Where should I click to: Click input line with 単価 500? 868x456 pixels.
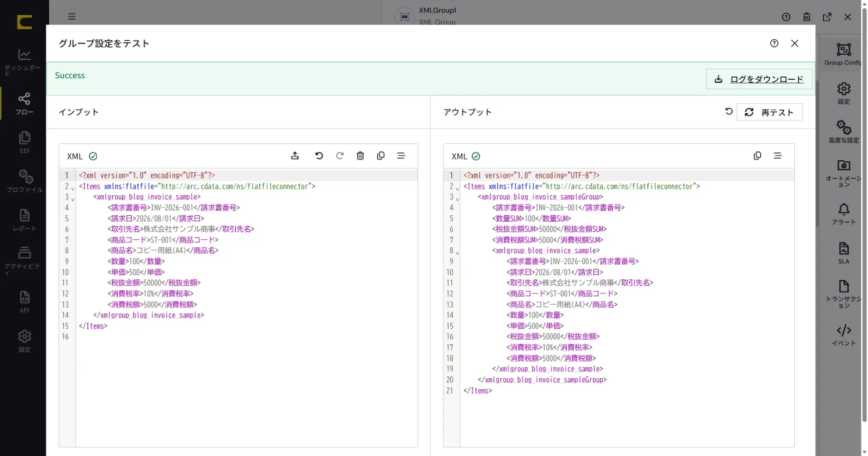tap(247, 272)
